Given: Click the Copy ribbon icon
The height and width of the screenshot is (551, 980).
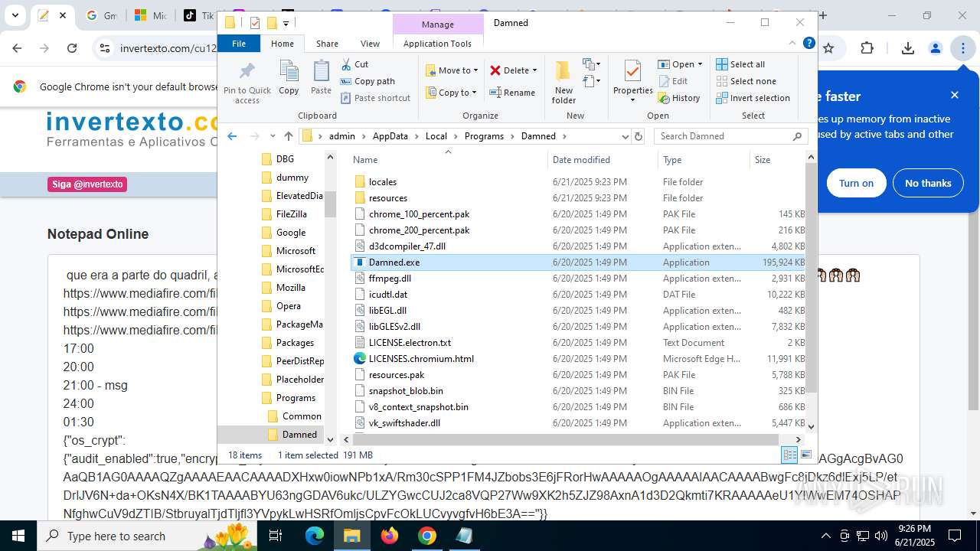Looking at the screenshot, I should tap(289, 78).
